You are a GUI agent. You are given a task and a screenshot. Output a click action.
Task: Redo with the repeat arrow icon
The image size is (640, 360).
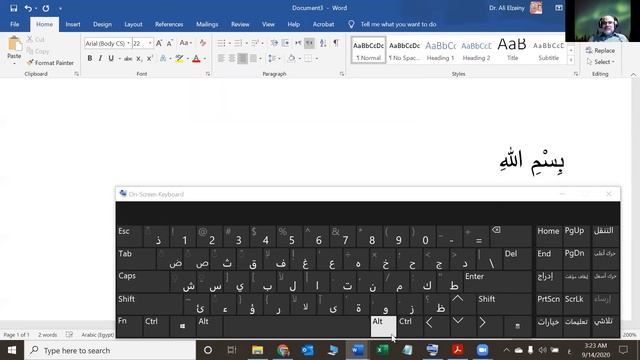pos(46,8)
